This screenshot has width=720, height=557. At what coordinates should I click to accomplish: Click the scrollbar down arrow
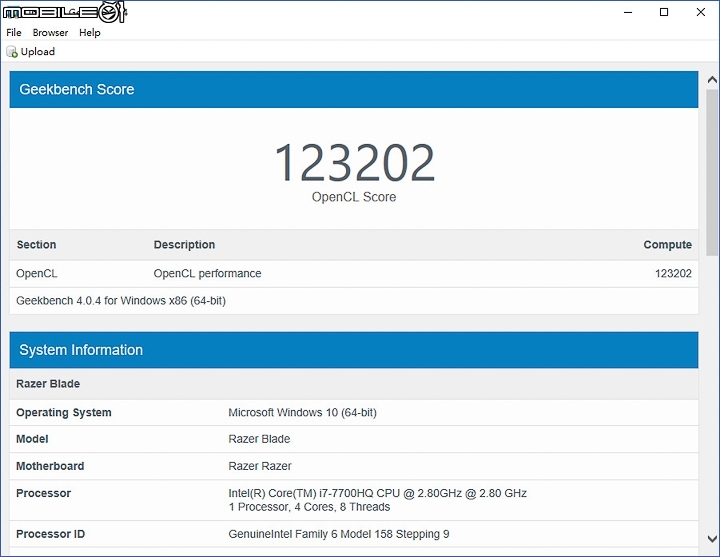click(x=712, y=538)
